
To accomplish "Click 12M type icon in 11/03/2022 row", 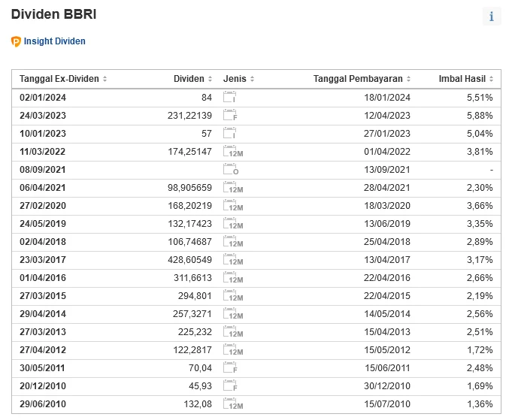I will (233, 152).
